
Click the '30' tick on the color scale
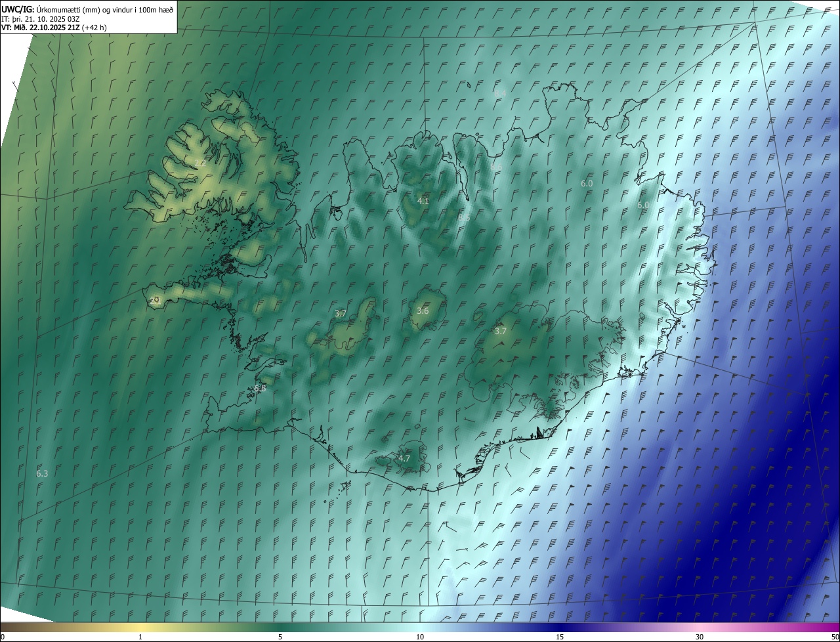click(x=700, y=637)
